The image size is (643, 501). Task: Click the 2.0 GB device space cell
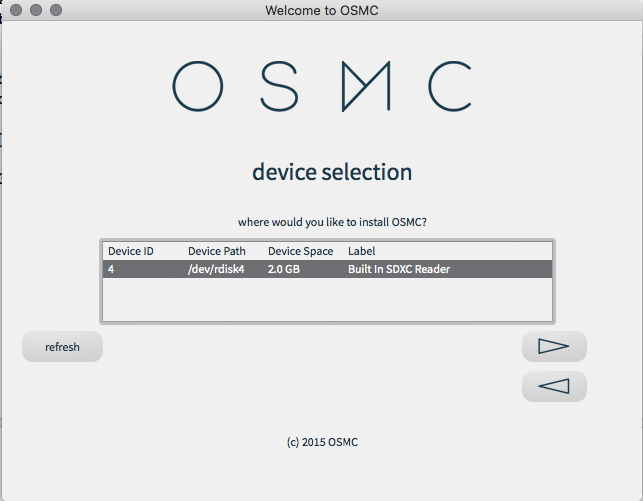[x=283, y=269]
